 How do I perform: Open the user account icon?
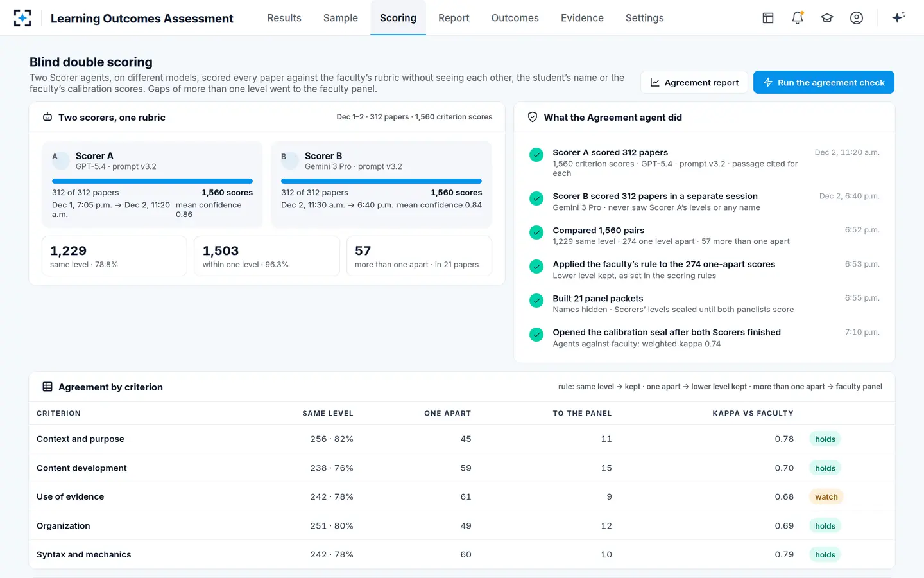pos(857,18)
